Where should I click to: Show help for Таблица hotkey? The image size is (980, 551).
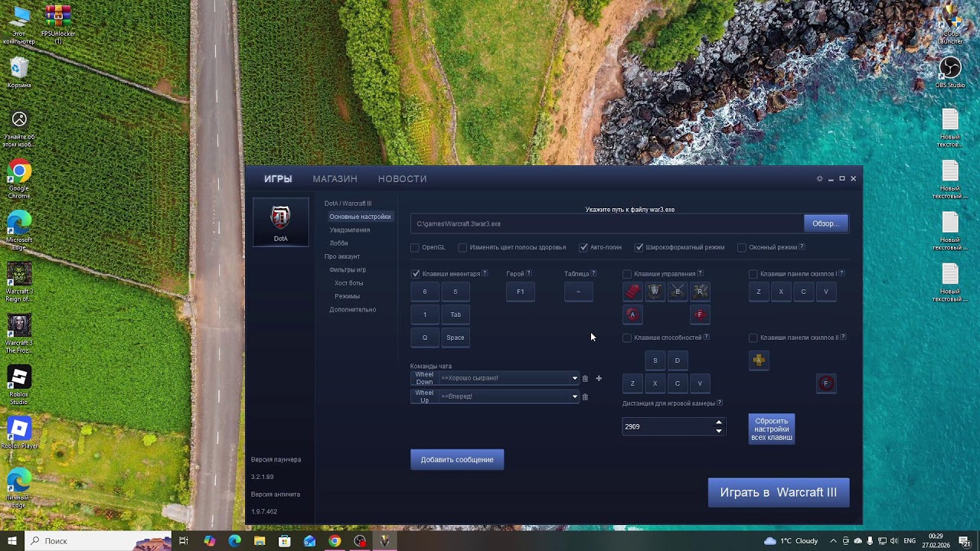(594, 273)
